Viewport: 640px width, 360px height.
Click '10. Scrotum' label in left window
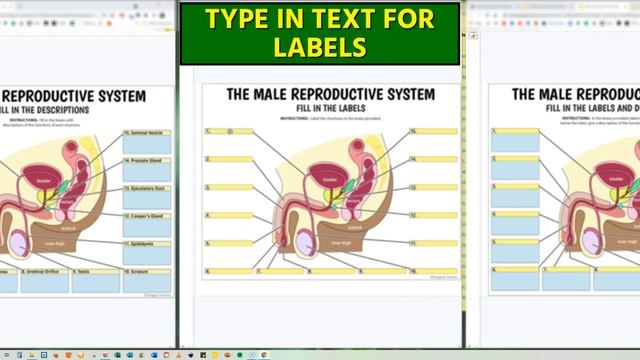147,271
